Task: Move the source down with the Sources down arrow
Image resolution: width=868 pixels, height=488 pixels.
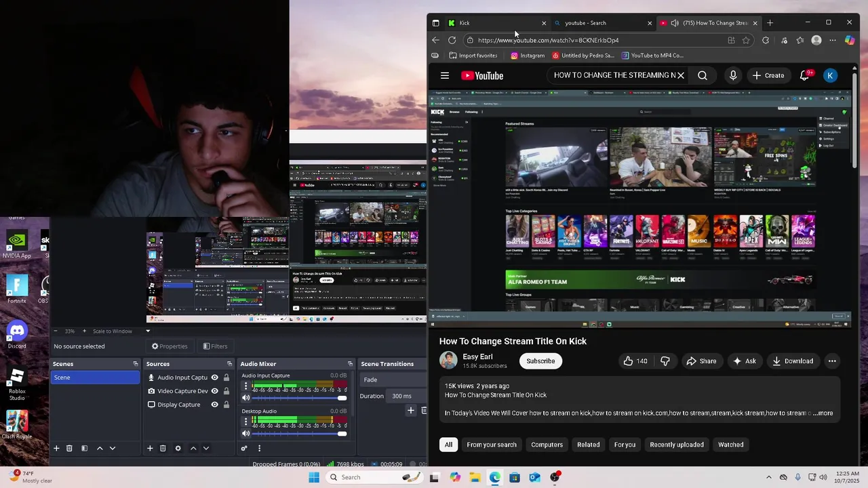Action: [x=206, y=448]
